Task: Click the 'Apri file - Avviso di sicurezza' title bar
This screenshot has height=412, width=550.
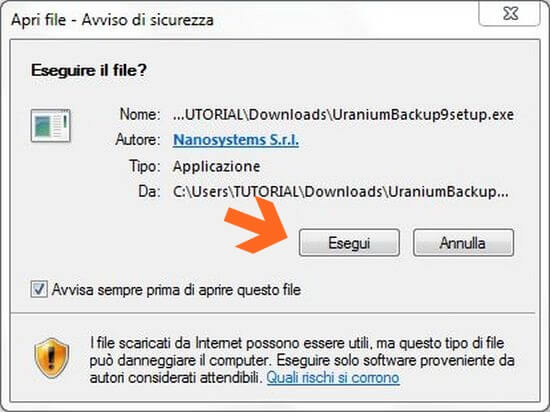Action: [x=112, y=20]
